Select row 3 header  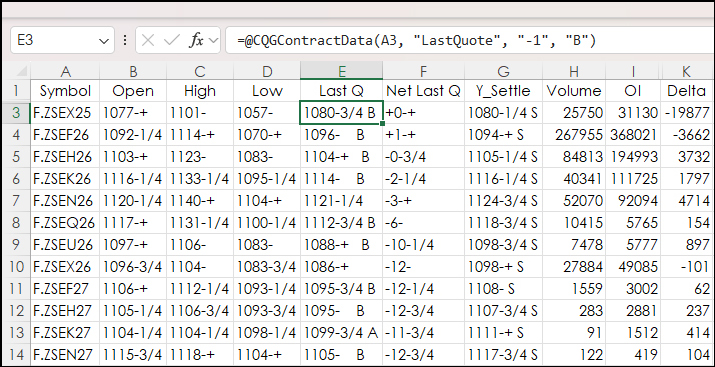click(16, 113)
